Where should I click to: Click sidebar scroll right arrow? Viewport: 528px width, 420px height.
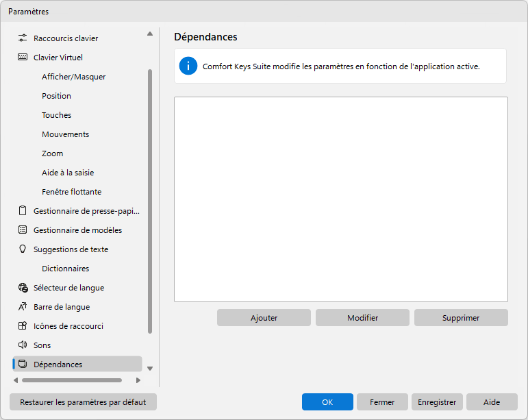click(138, 380)
